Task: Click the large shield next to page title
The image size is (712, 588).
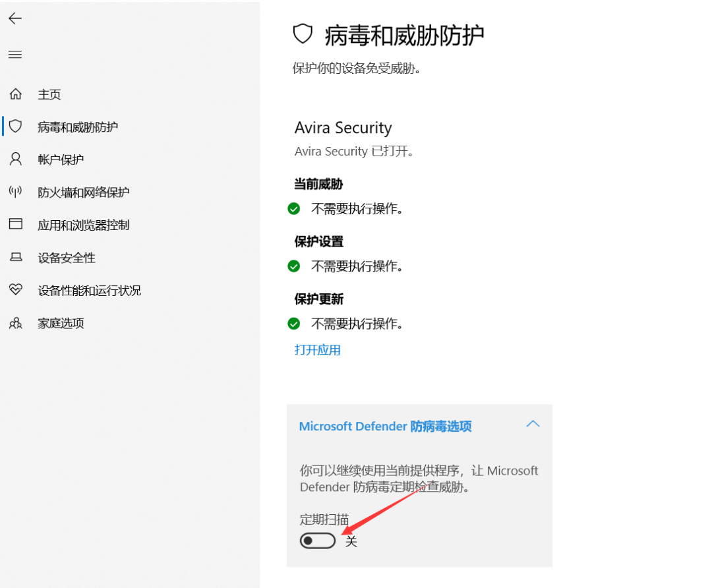Action: click(303, 34)
